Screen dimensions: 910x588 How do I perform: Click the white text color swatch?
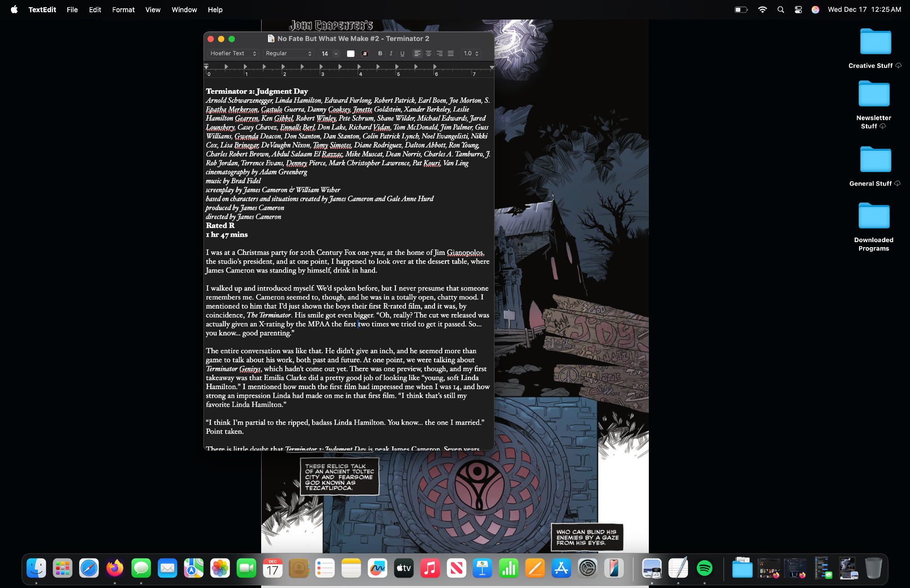pos(350,53)
